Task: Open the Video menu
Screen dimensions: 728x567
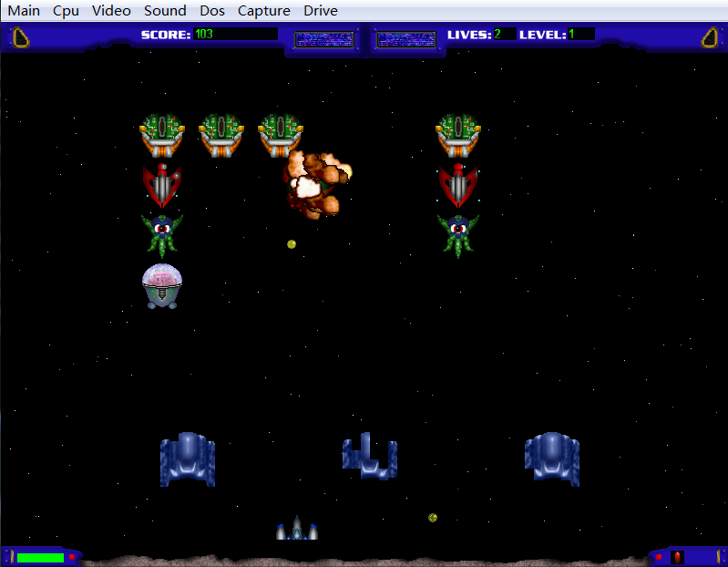Action: [x=111, y=10]
